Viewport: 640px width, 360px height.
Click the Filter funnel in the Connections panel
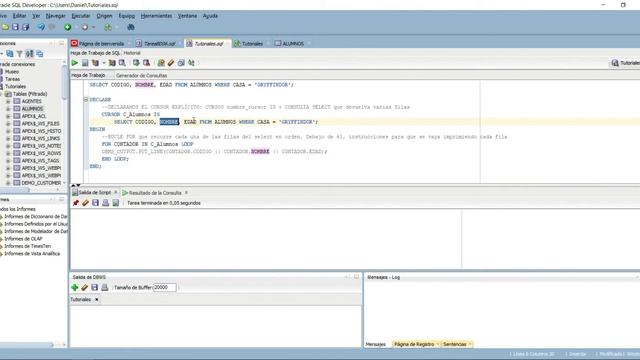20,53
